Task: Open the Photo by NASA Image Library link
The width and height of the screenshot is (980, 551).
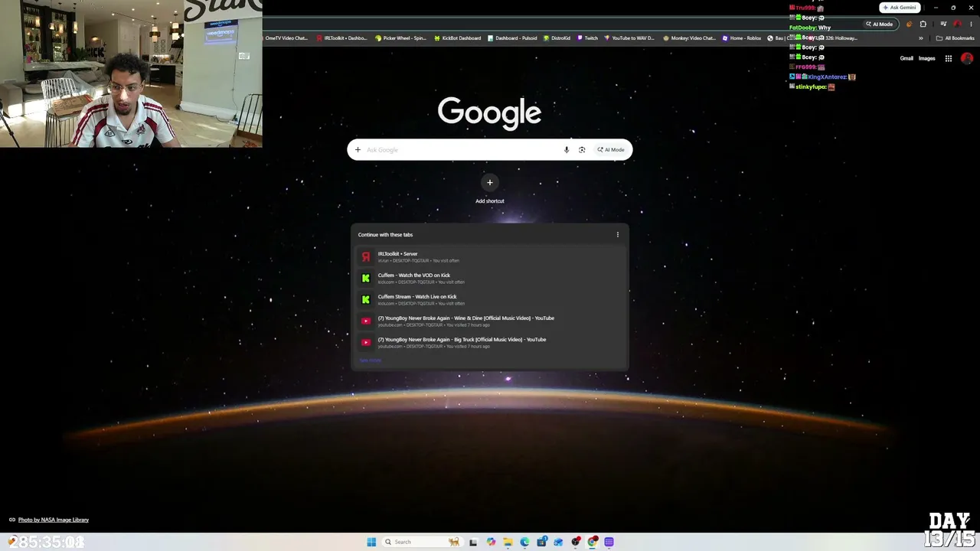Action: [x=54, y=520]
